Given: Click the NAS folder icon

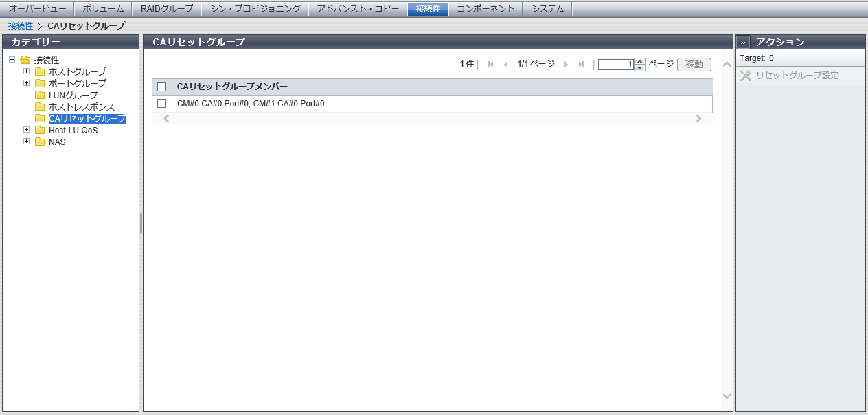Looking at the screenshot, I should click(40, 142).
